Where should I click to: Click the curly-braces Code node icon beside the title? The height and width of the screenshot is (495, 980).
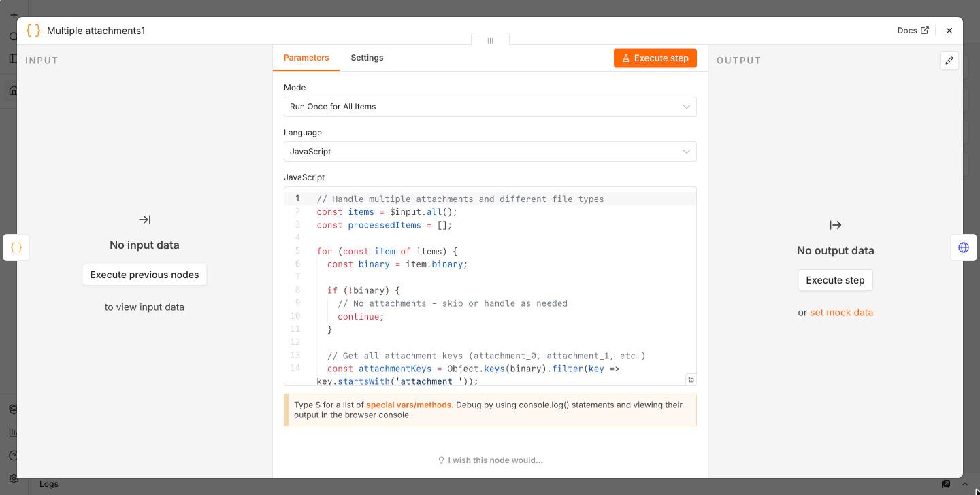[x=33, y=31]
